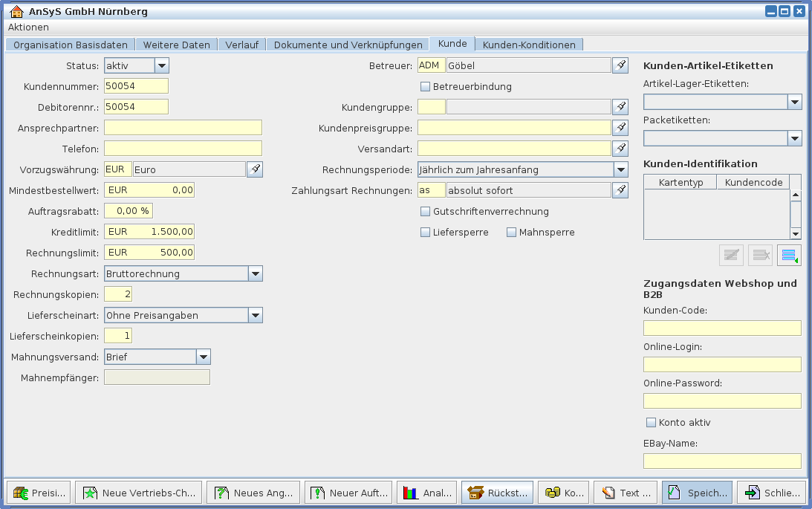Click the Neue Vertriebs-Ch... button

coord(139,492)
